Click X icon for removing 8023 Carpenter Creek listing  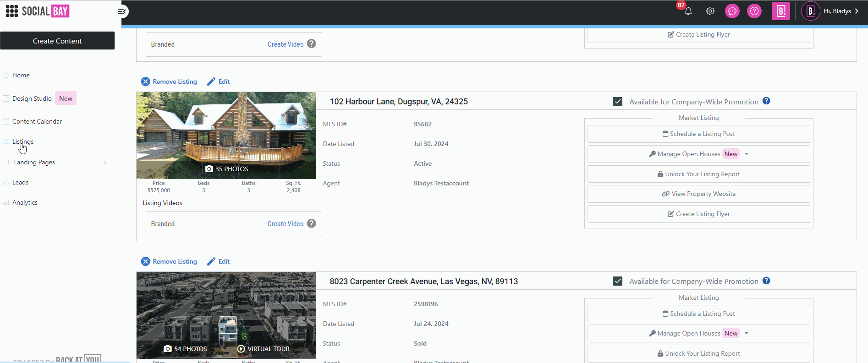145,261
